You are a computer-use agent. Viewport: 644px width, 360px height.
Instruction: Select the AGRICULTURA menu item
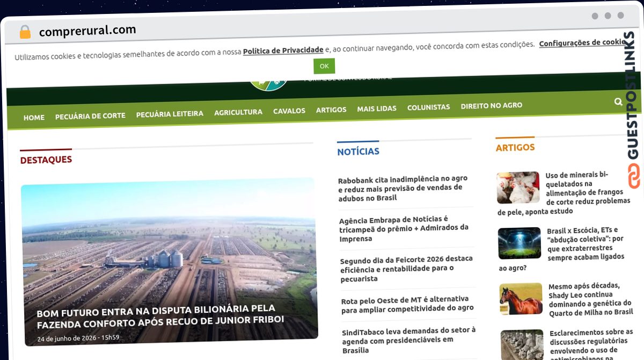coord(238,112)
